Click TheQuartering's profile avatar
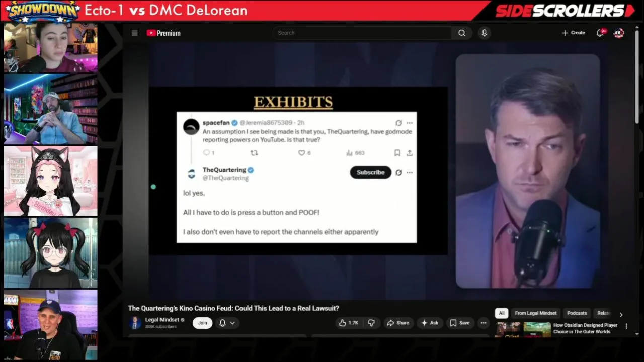 (x=191, y=174)
